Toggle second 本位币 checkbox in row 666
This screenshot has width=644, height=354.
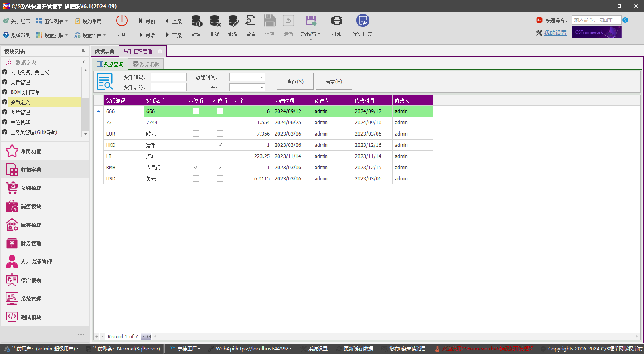pyautogui.click(x=220, y=111)
